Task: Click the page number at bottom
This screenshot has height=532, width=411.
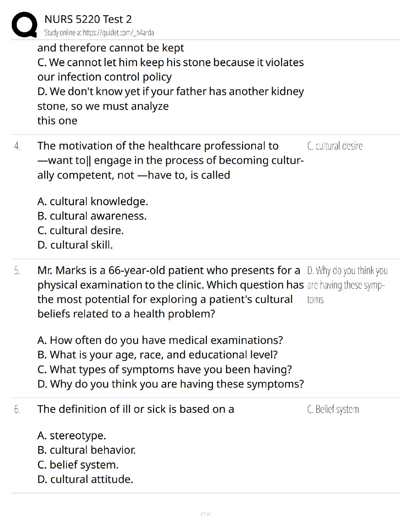Action: pos(205,514)
